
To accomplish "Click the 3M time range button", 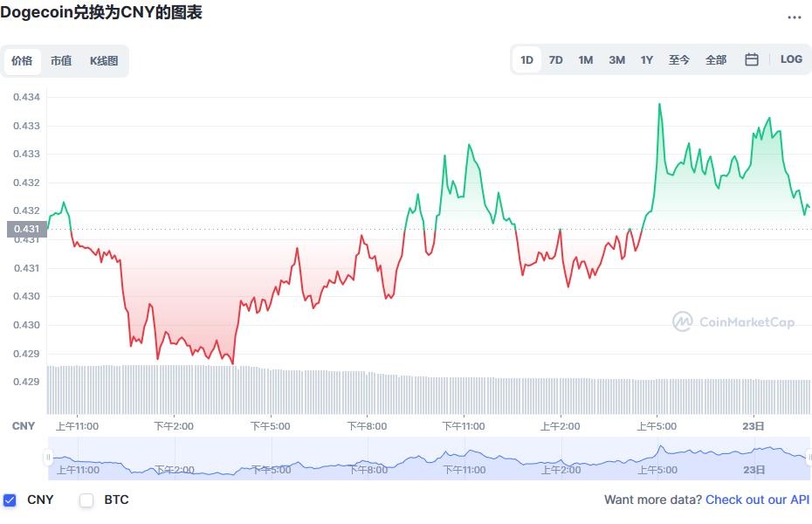I will 616,59.
